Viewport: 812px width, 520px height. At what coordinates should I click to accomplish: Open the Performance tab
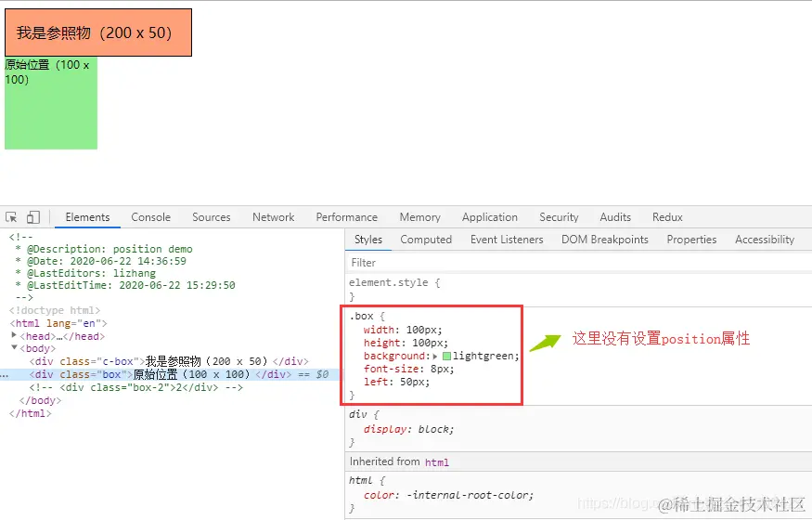tap(346, 217)
